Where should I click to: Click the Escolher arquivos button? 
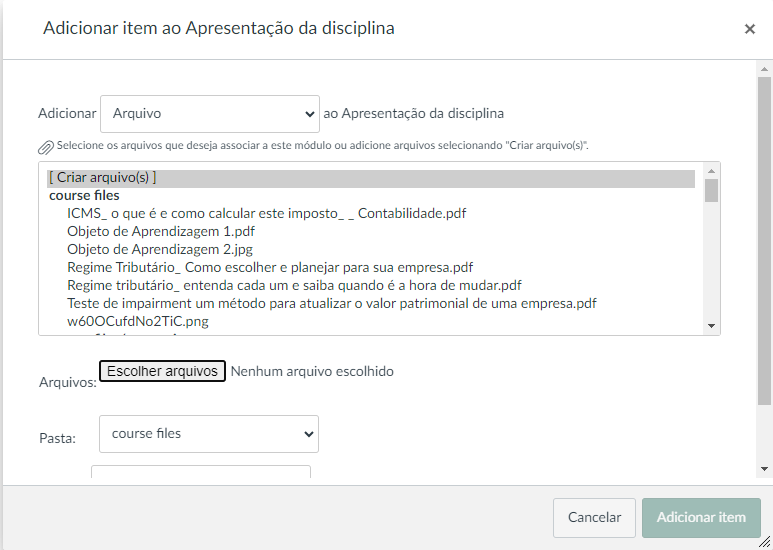click(162, 371)
